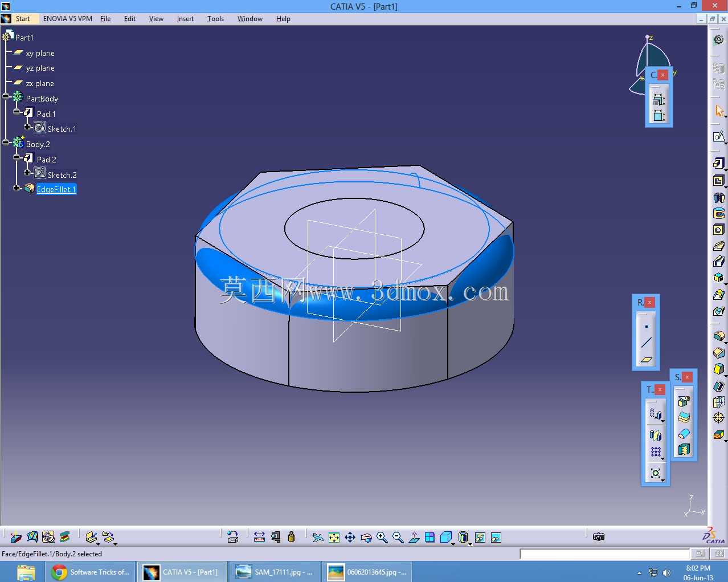
Task: Open Translation tool dropdown in Transformation toolbar
Action: [x=663, y=421]
